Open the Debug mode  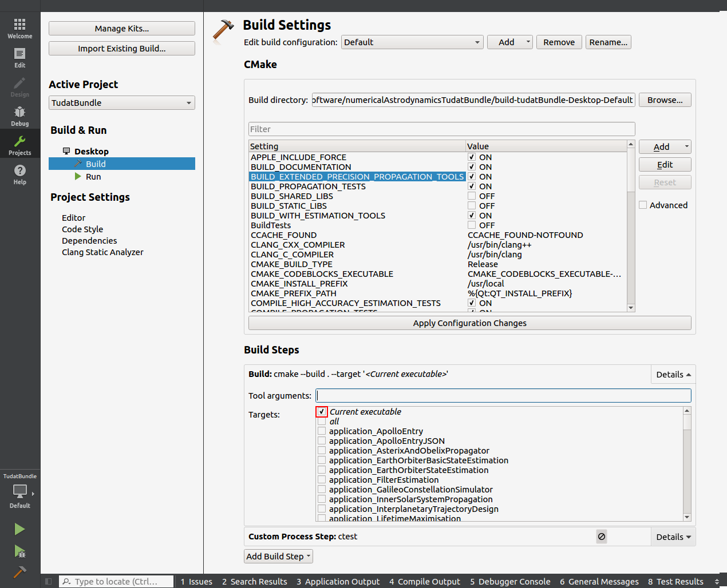[x=19, y=116]
